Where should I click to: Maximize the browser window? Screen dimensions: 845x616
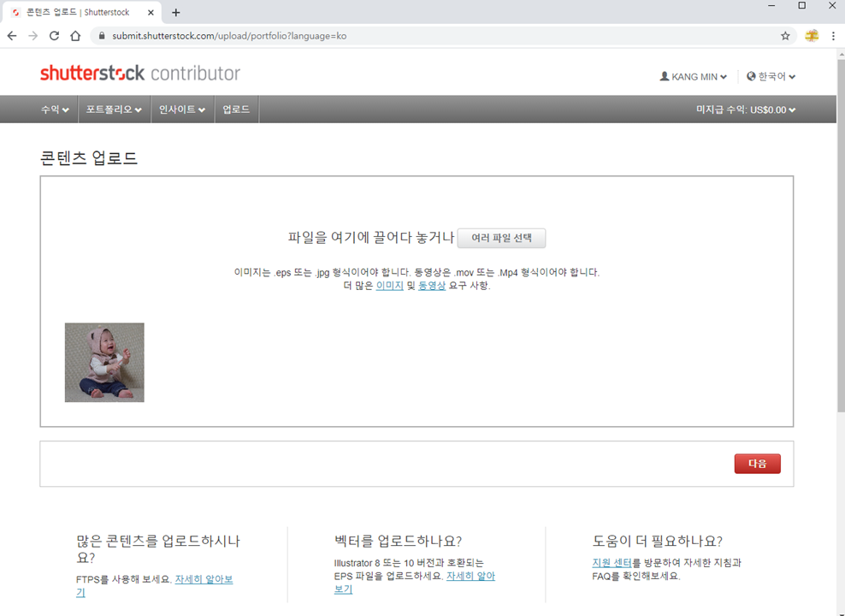click(x=802, y=6)
